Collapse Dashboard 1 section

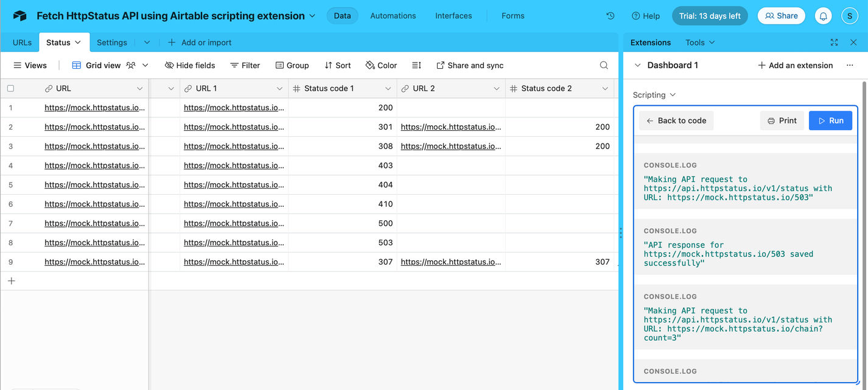point(637,65)
